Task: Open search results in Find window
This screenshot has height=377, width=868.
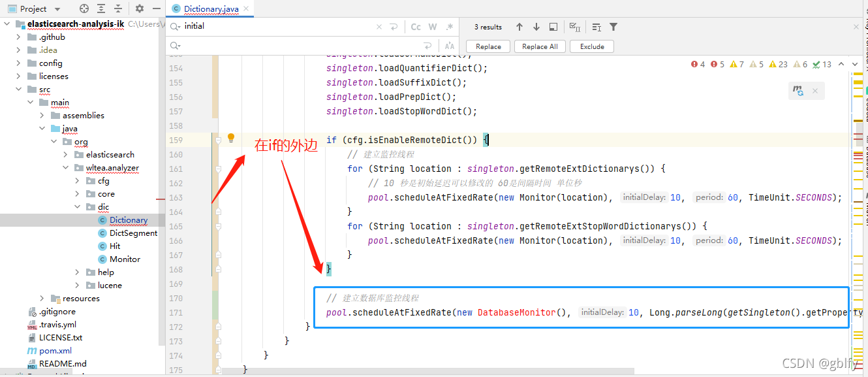Action: pos(553,27)
